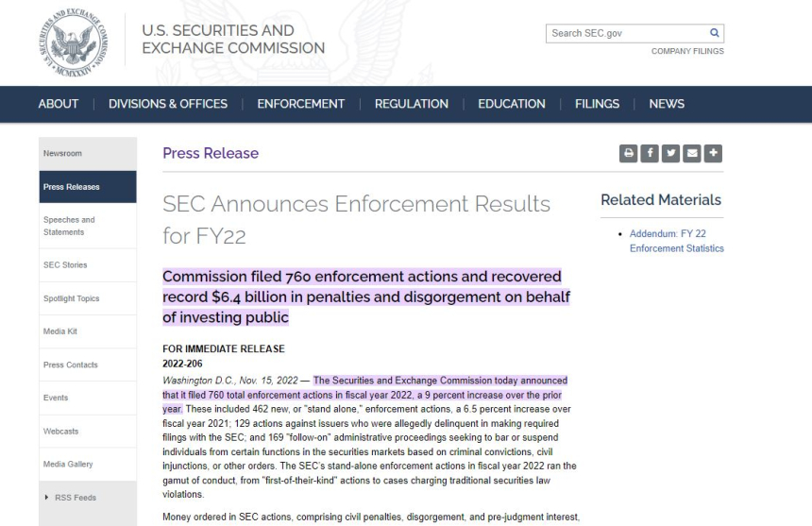Focus the Search SEC.gov field
The width and height of the screenshot is (812, 526).
625,33
